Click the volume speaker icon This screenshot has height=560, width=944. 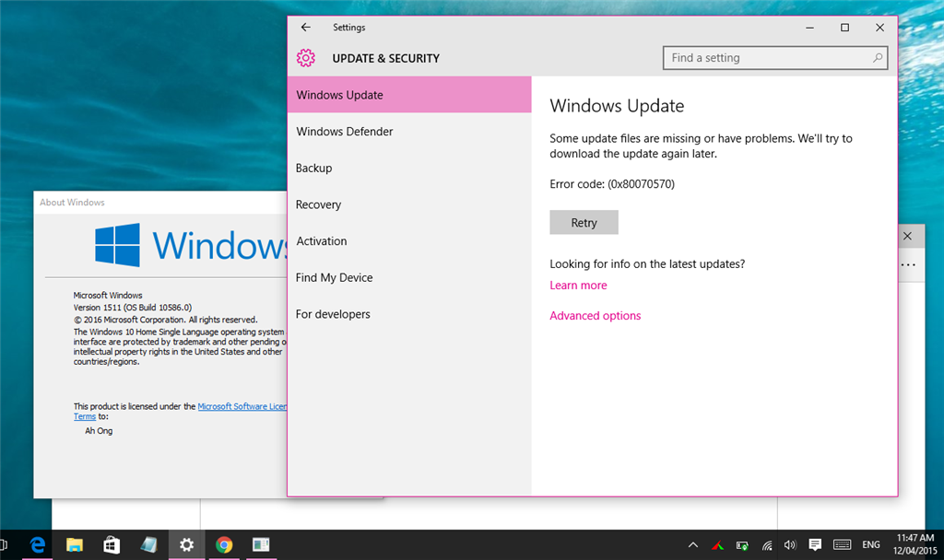click(x=790, y=545)
